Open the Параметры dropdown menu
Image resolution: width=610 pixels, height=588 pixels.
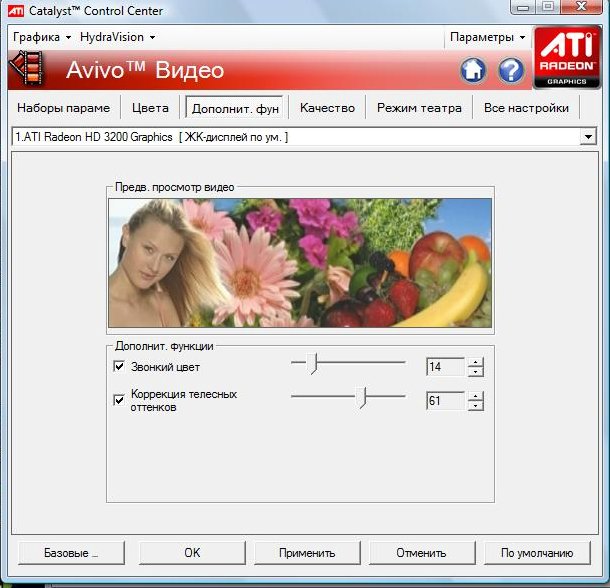(x=487, y=37)
